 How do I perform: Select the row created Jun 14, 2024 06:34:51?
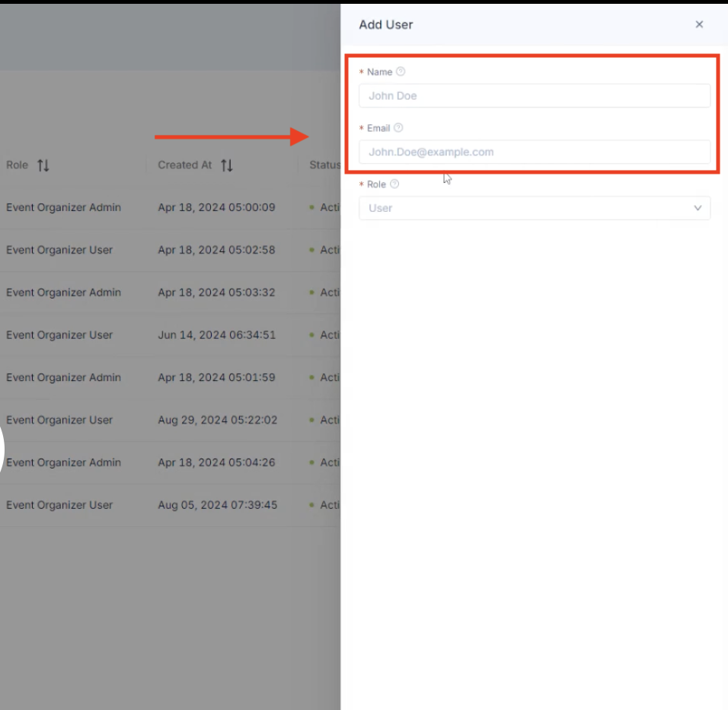[216, 335]
